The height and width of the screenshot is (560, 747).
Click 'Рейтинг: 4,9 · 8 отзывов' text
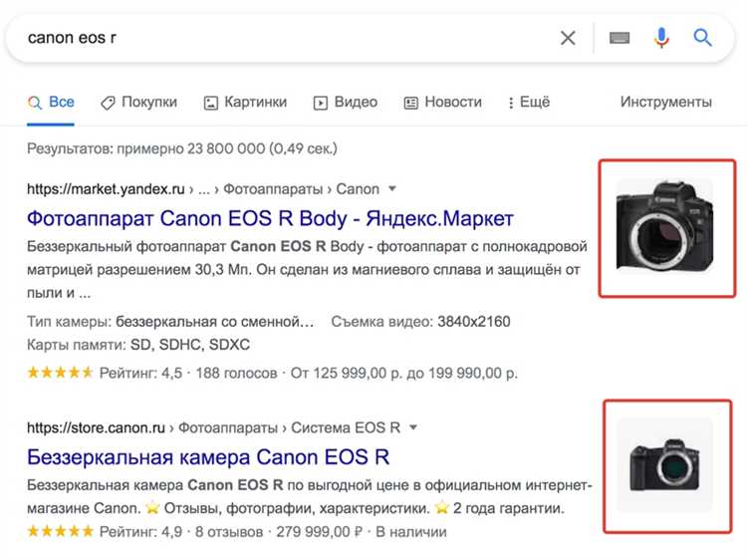point(181,531)
